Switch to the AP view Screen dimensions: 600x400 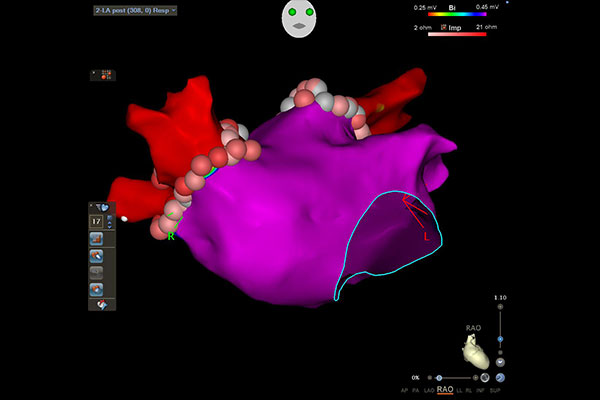tap(404, 390)
